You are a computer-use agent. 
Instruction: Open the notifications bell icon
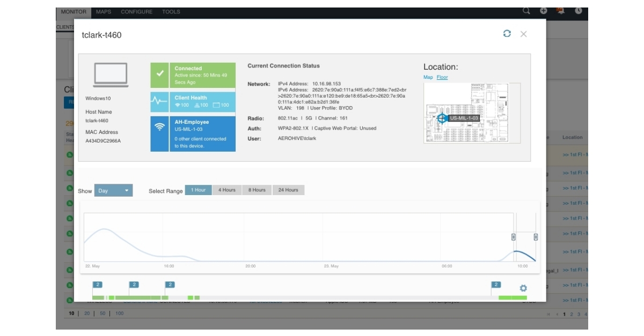[x=561, y=11]
